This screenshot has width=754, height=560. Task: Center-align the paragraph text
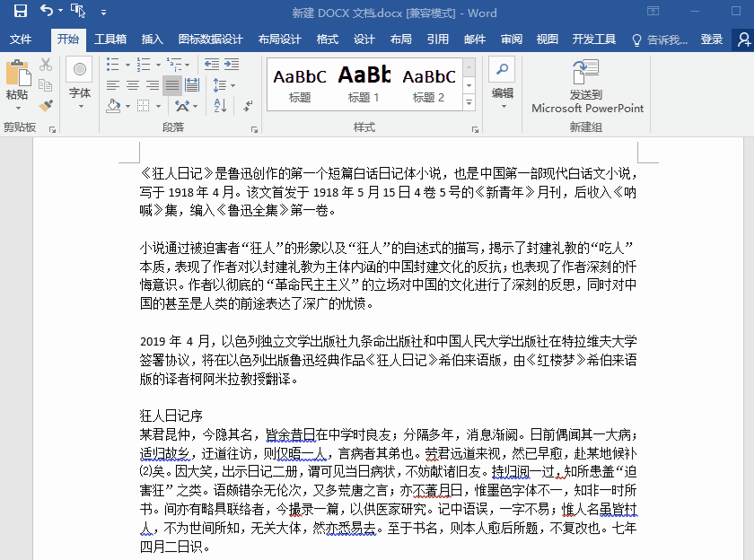133,85
